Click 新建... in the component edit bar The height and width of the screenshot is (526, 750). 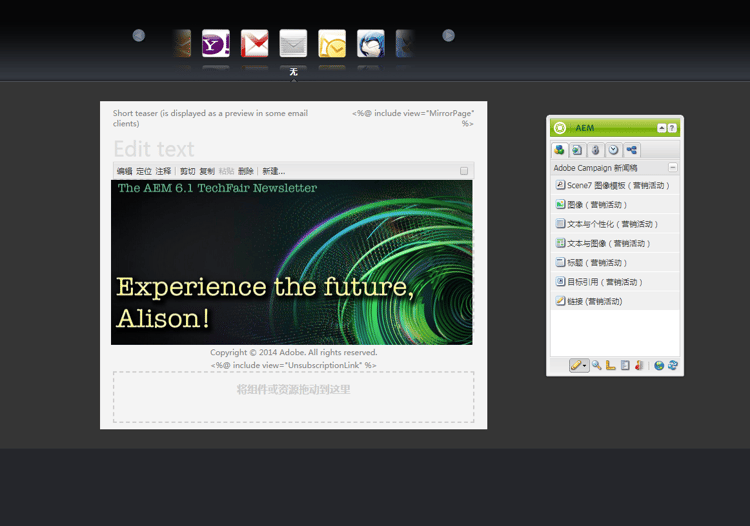[274, 171]
